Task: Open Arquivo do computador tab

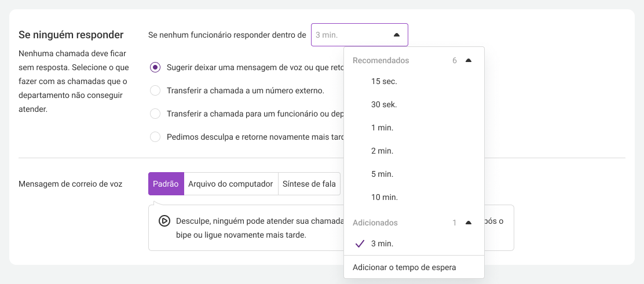Action: pos(231,184)
